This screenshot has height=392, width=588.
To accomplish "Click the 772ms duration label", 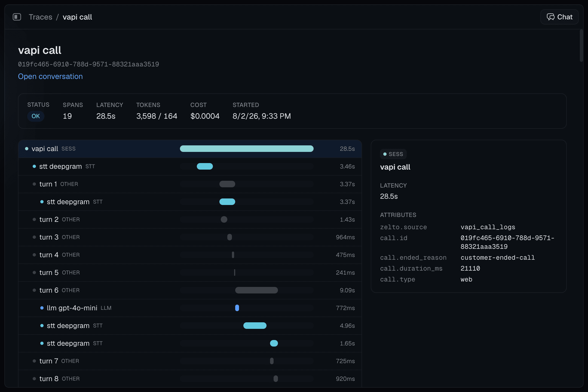I will click(x=345, y=308).
